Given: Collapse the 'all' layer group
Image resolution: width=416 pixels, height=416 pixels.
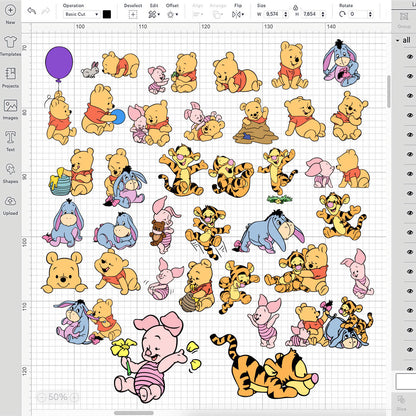Looking at the screenshot, I should coord(397,40).
